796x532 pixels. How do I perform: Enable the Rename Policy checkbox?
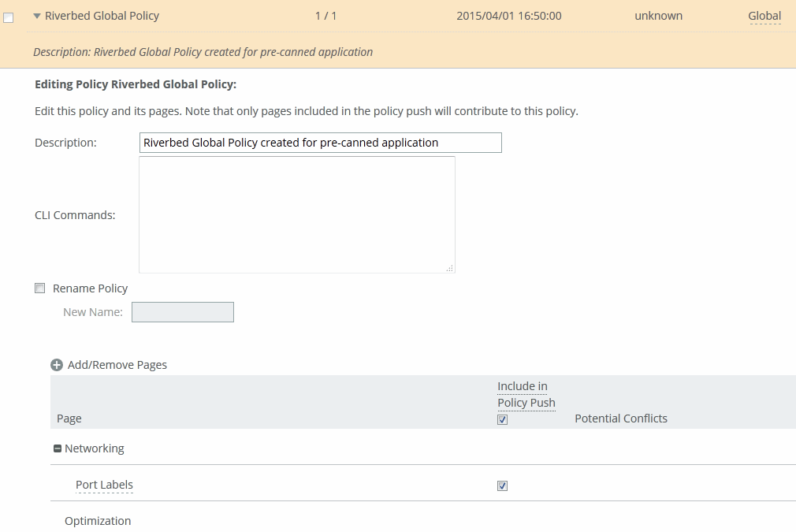point(40,288)
